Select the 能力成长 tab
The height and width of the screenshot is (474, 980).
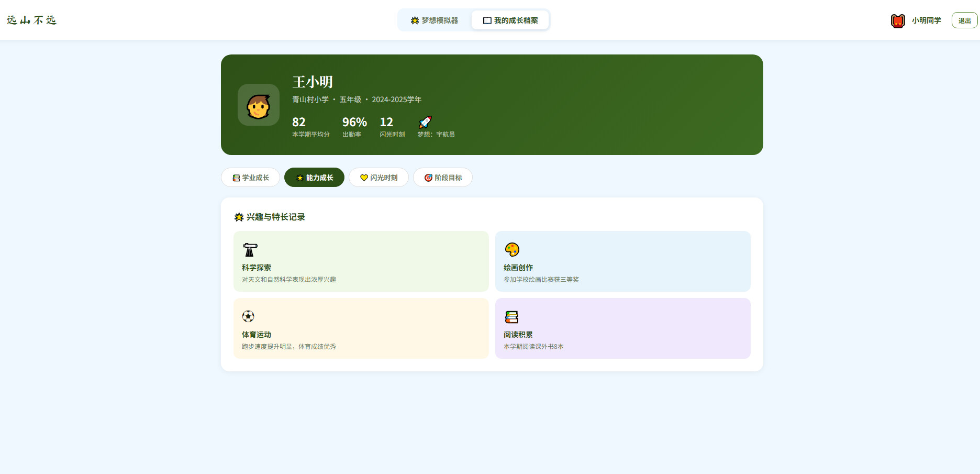tap(314, 178)
